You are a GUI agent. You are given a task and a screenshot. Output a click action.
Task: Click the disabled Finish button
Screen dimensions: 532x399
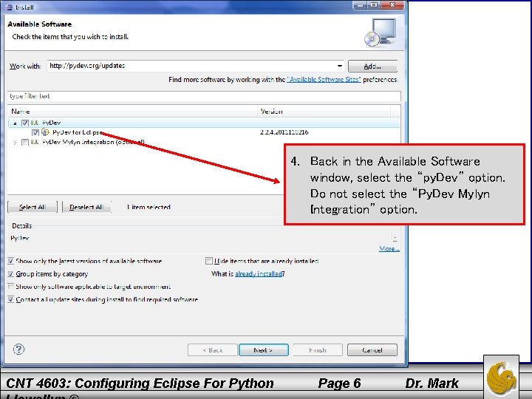pos(318,349)
